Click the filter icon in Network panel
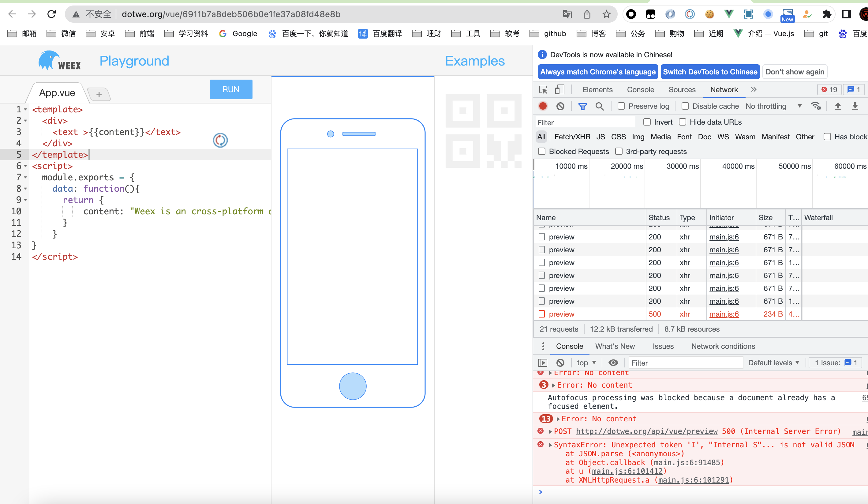The width and height of the screenshot is (868, 504). (582, 107)
